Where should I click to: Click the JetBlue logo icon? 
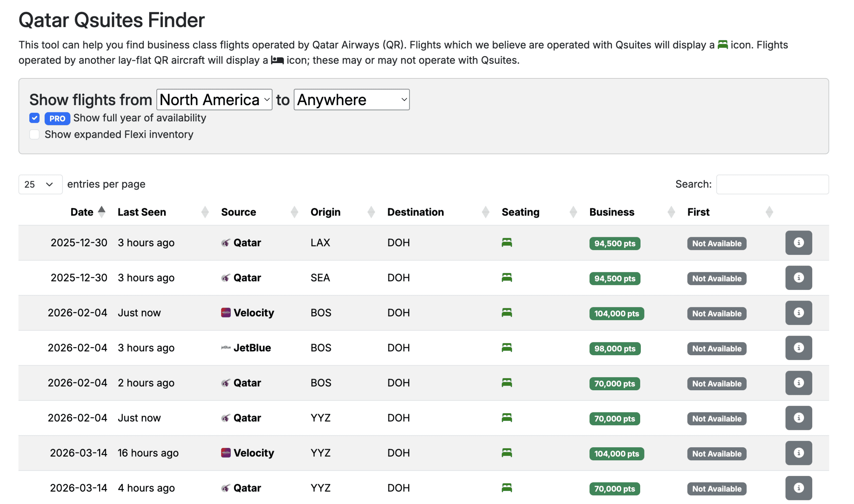[225, 348]
